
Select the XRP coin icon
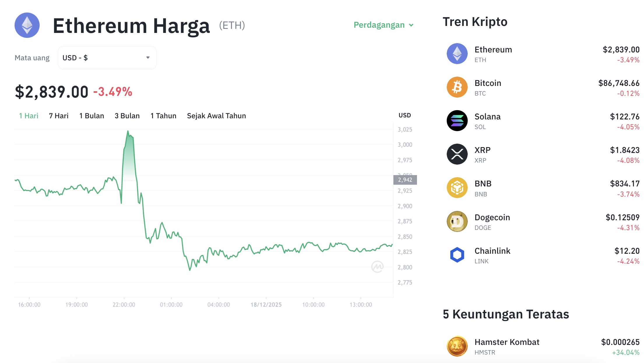click(457, 154)
